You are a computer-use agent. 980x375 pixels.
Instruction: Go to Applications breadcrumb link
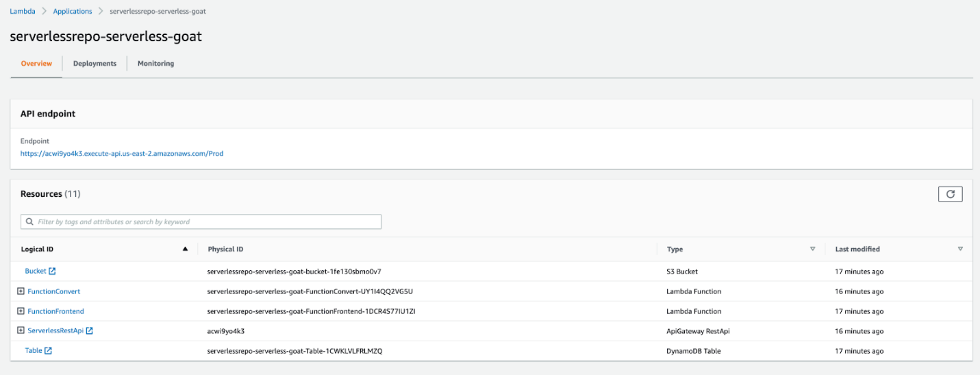click(x=73, y=12)
